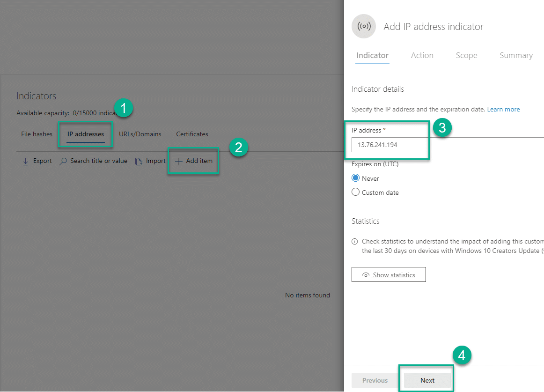Switch to the URLs/Domains tab
Image resolution: width=544 pixels, height=392 pixels.
point(140,134)
